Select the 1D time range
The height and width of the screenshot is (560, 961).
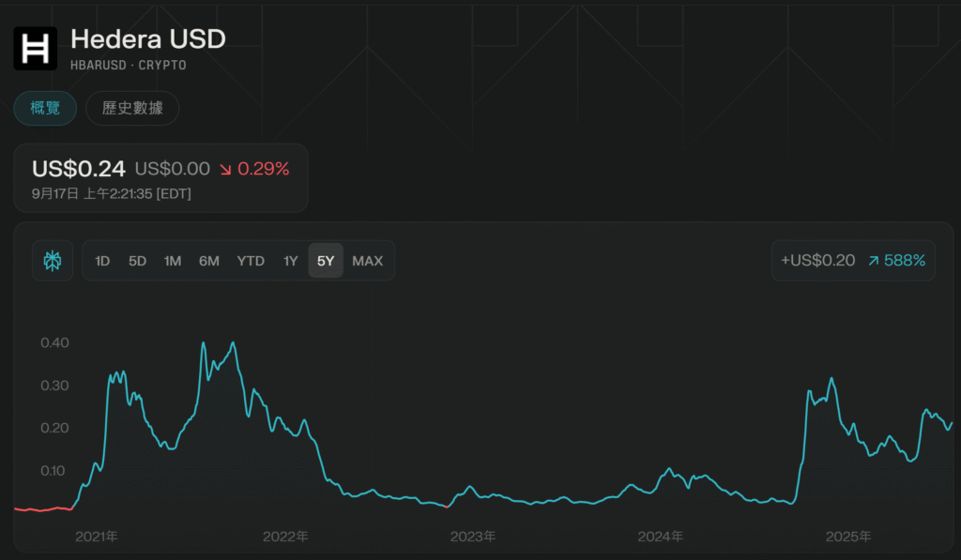[103, 261]
